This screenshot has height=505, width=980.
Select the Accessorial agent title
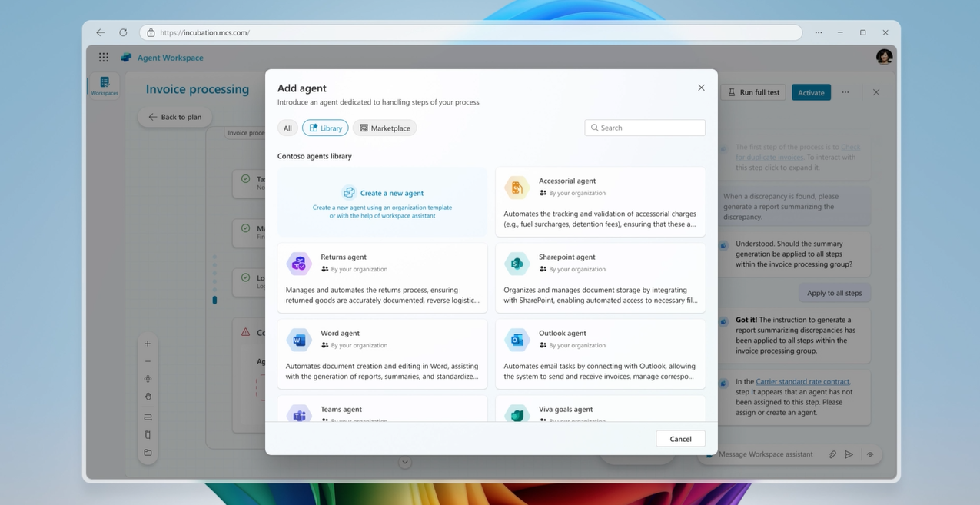[567, 181]
